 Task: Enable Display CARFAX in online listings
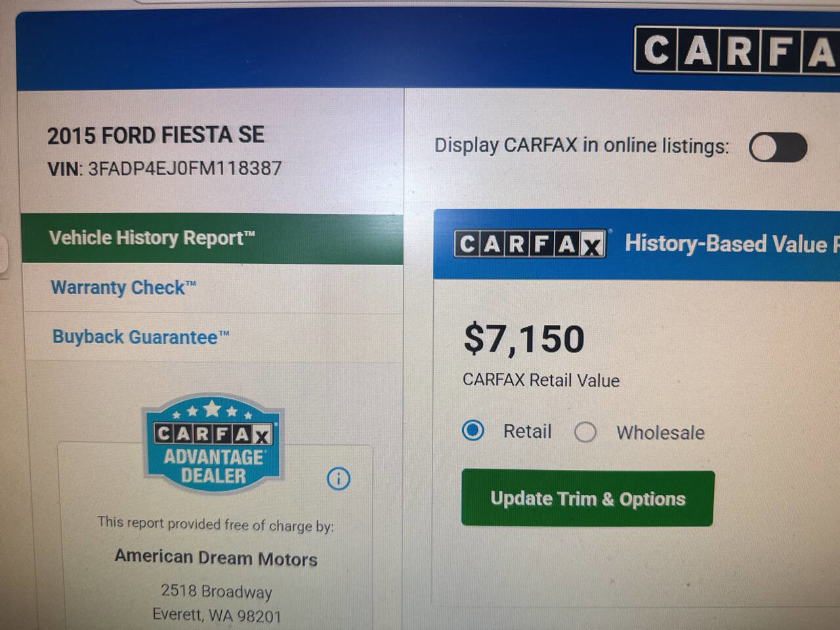778,150
